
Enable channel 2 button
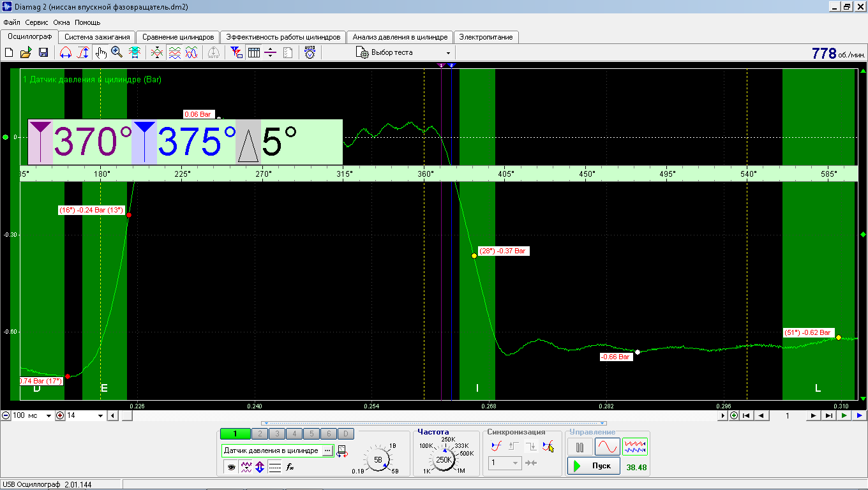coord(260,434)
